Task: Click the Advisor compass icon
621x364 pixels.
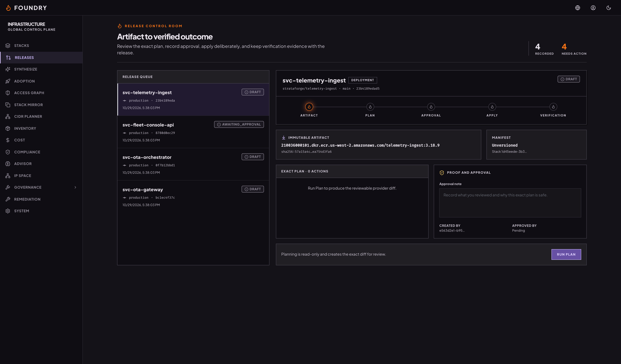Action: (x=8, y=164)
